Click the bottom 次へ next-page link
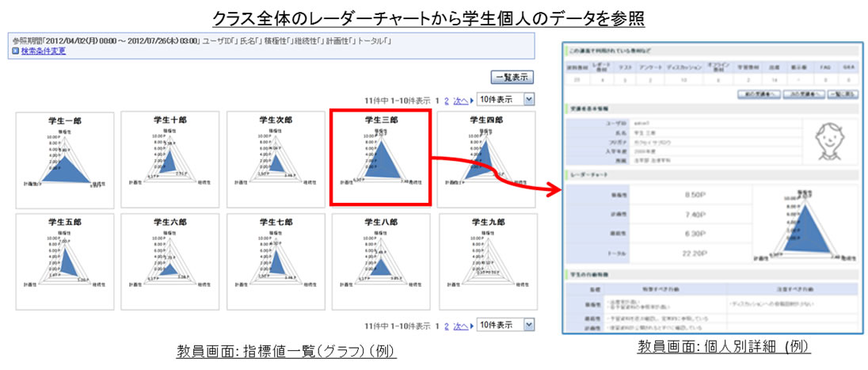The height and width of the screenshot is (370, 868). pos(461,326)
